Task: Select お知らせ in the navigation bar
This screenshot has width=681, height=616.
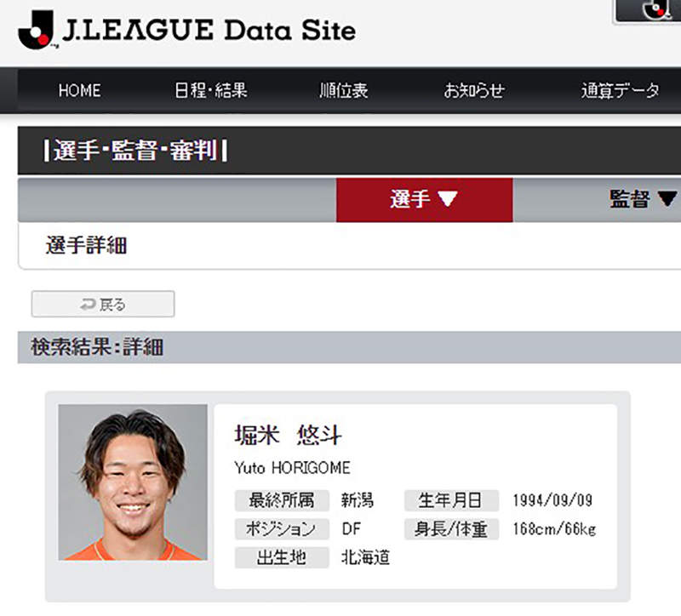Action: (473, 91)
